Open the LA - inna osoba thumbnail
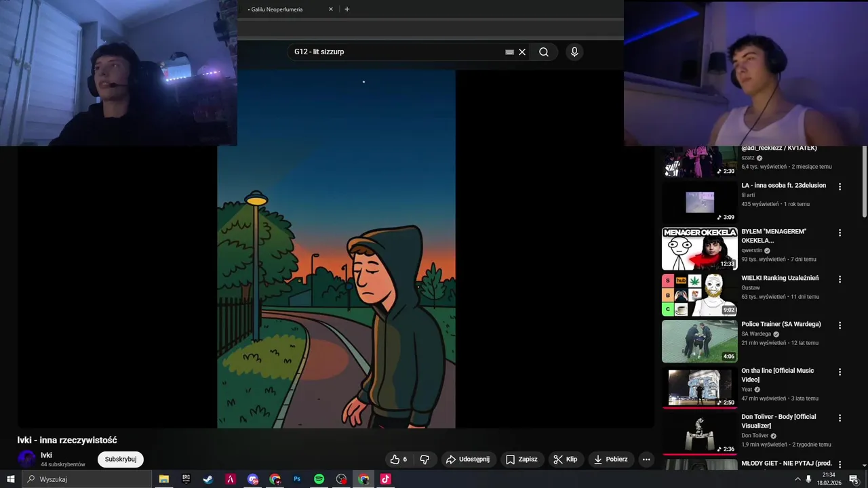 click(699, 202)
